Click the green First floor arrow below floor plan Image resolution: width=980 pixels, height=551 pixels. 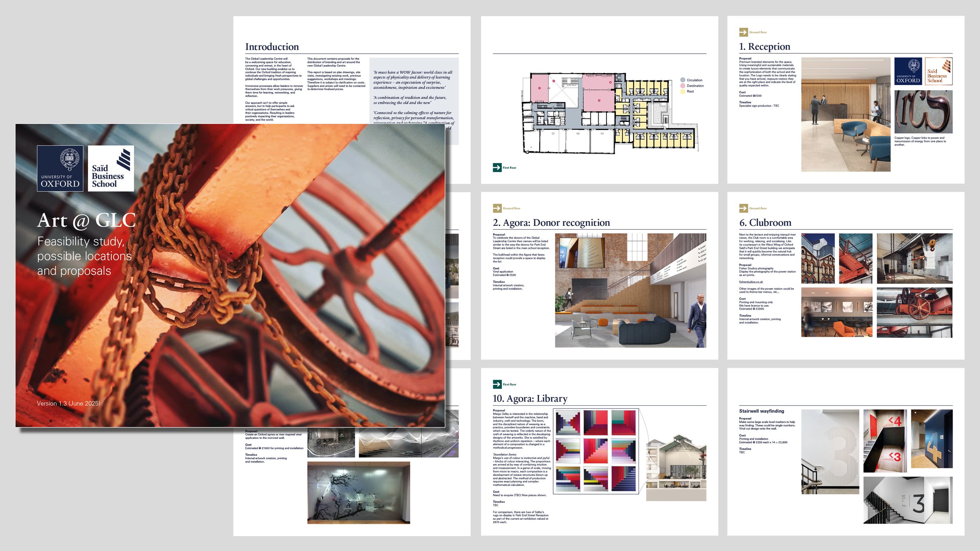pos(497,167)
